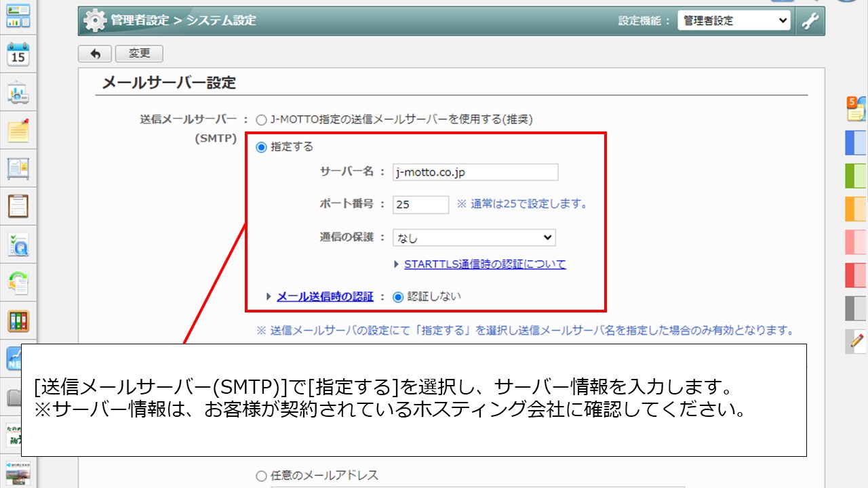This screenshot has height=488, width=868.
Task: Select the orange color tab on right edge
Action: point(856,209)
